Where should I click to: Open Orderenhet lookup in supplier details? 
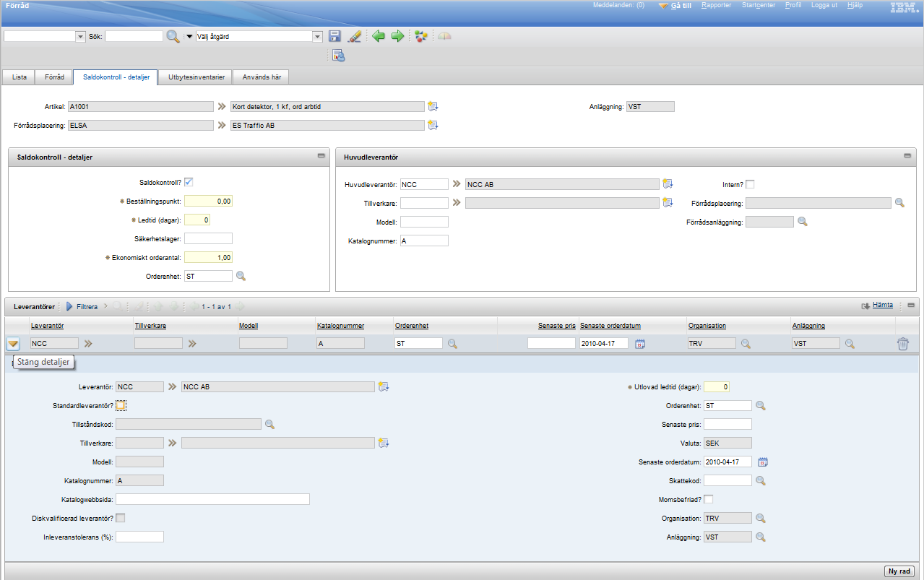[761, 405]
